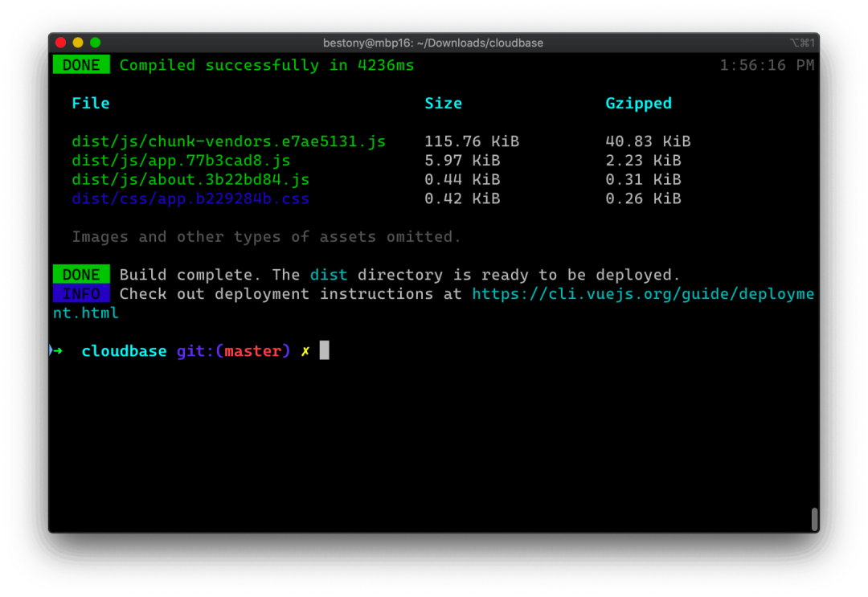
Task: Click 'git:(master)' branch indicator in prompt
Action: tap(234, 351)
